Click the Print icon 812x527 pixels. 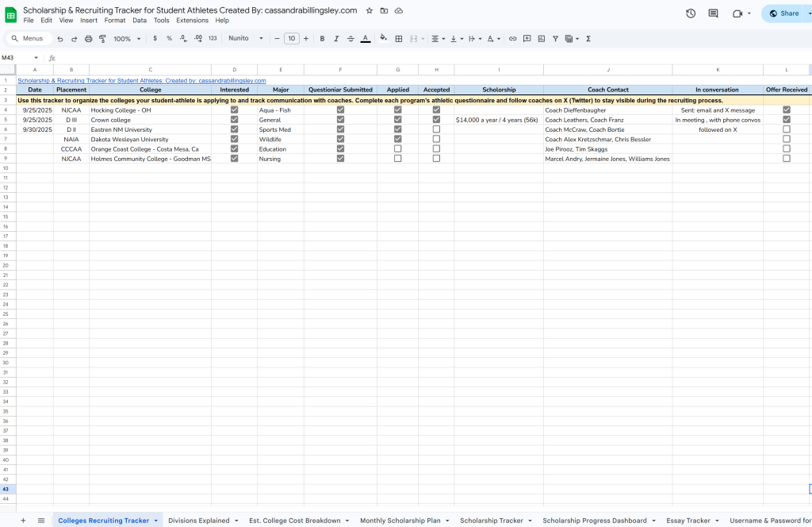(87, 38)
